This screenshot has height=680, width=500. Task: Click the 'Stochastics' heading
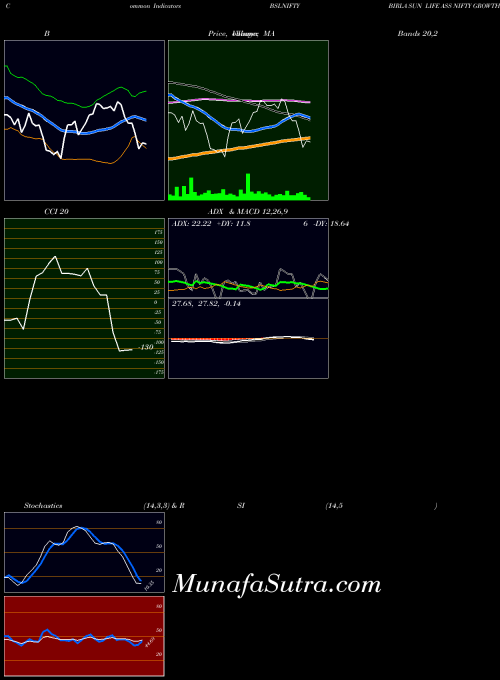click(x=43, y=506)
